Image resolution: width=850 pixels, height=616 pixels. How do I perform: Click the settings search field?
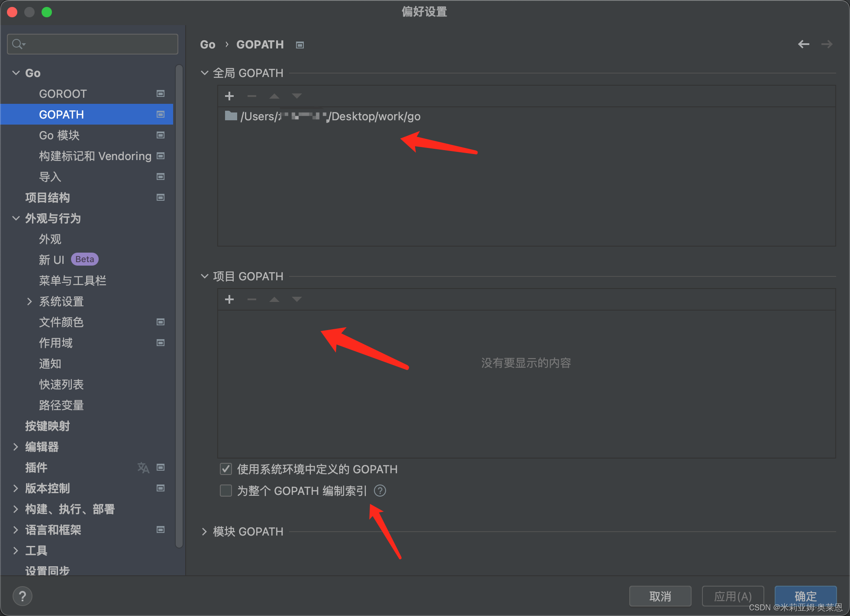(x=93, y=44)
